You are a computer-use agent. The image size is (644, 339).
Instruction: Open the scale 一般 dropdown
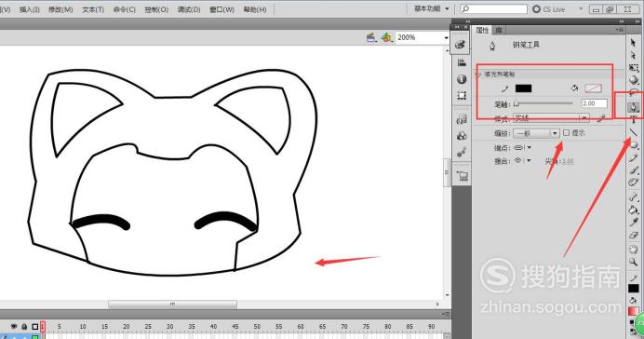(536, 133)
